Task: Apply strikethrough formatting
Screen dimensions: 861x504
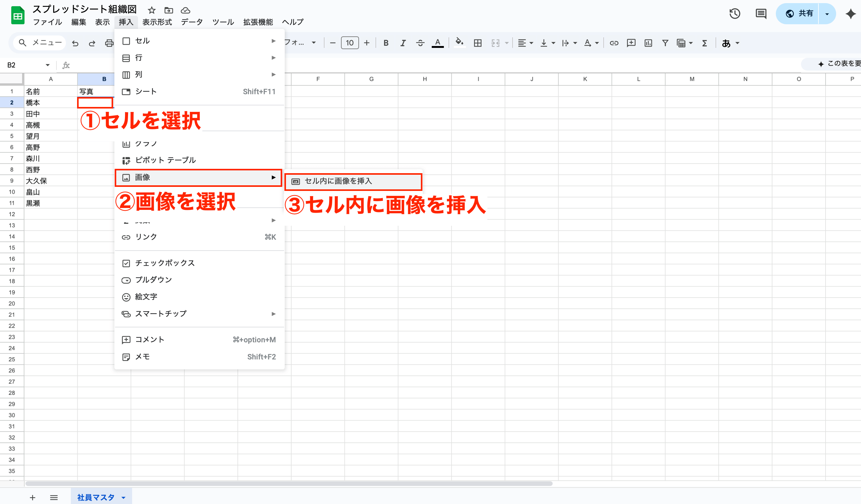Action: (x=421, y=43)
